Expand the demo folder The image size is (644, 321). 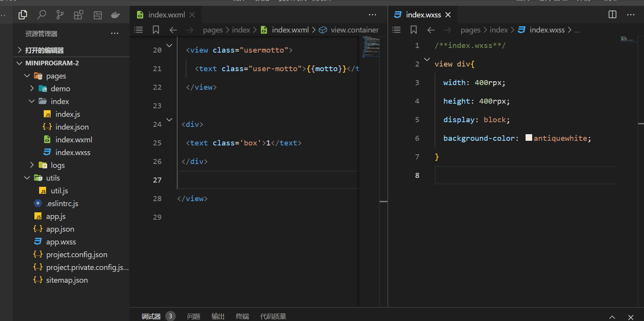pos(32,89)
